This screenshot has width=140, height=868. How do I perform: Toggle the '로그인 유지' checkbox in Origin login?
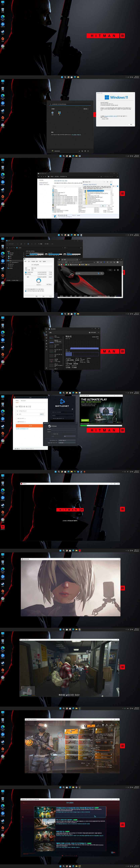(x=17, y=418)
